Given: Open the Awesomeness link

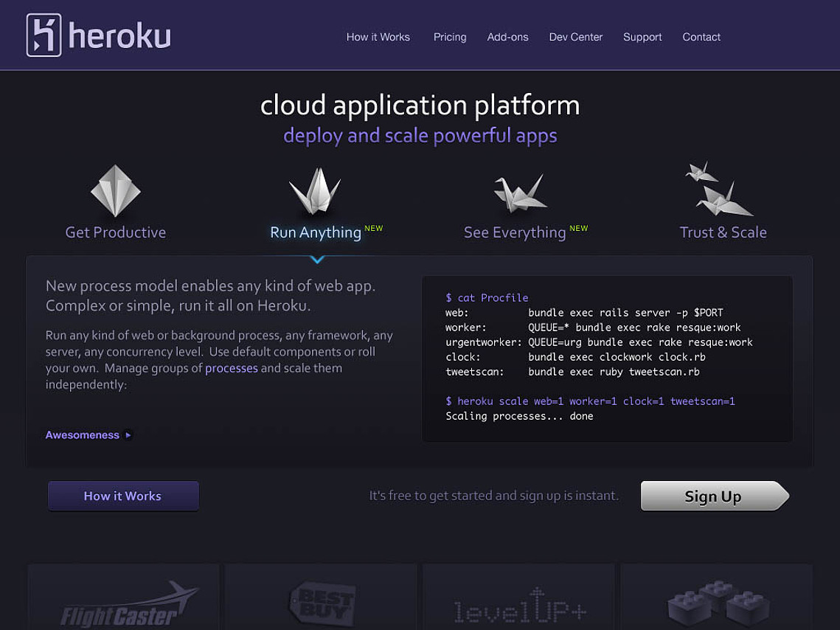Looking at the screenshot, I should click(83, 435).
